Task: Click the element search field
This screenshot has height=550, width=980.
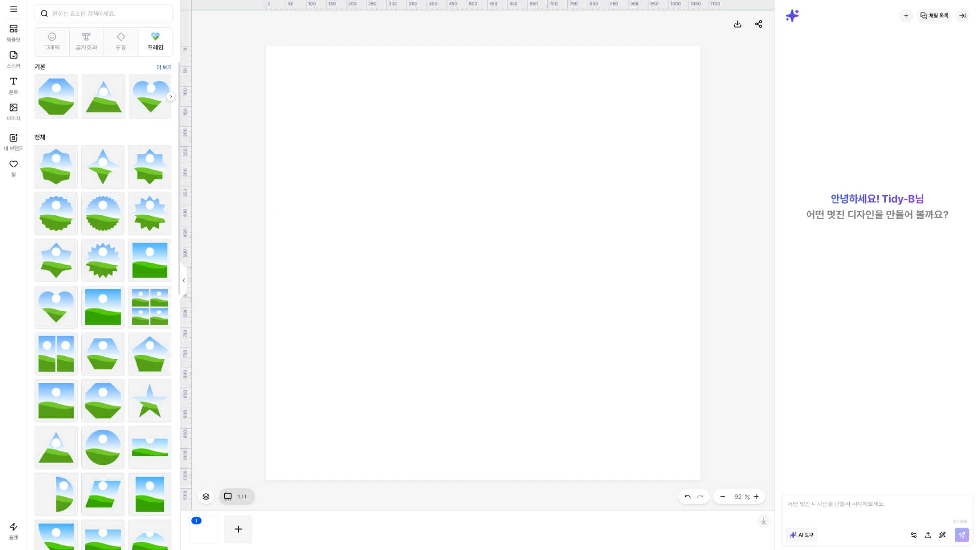Action: pyautogui.click(x=104, y=14)
